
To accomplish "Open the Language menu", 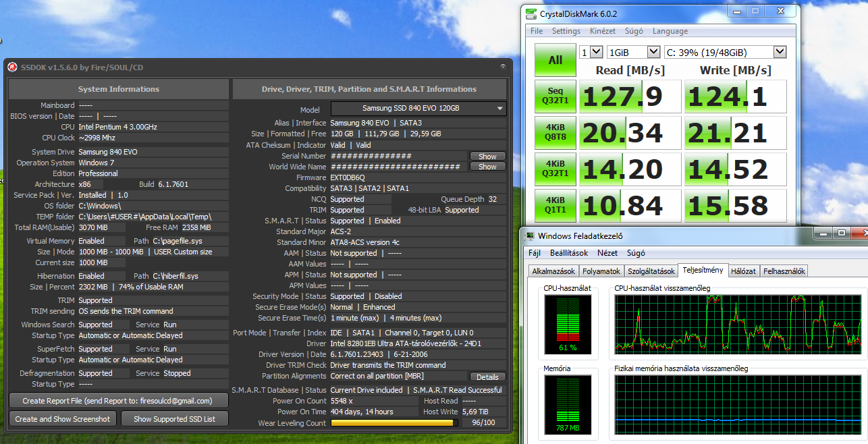I will pyautogui.click(x=670, y=31).
